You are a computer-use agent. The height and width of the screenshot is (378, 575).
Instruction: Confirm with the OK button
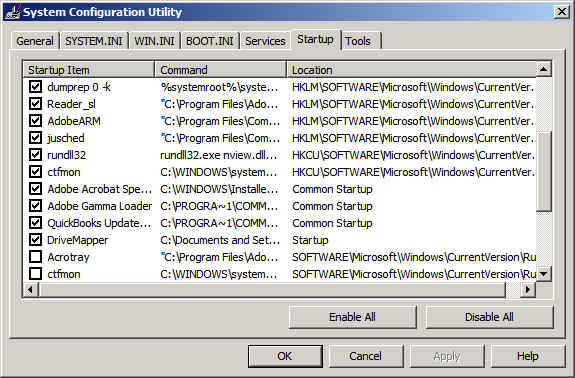285,356
